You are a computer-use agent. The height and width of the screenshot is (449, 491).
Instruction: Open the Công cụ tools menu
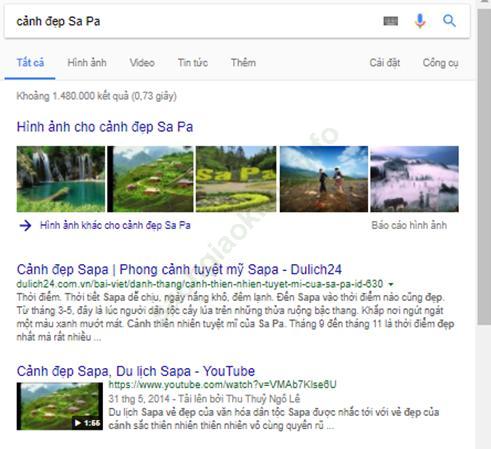(440, 63)
